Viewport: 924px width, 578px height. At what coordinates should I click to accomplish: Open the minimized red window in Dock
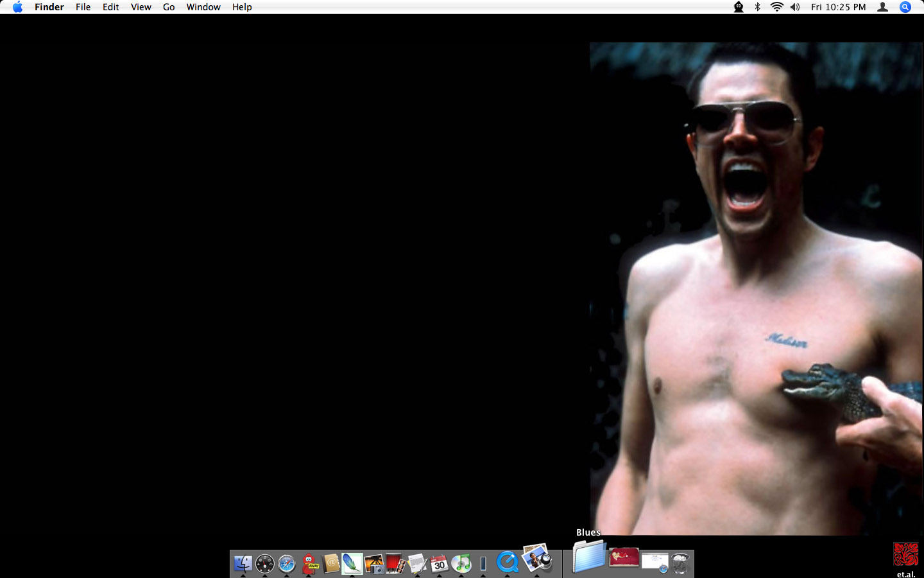pyautogui.click(x=624, y=557)
